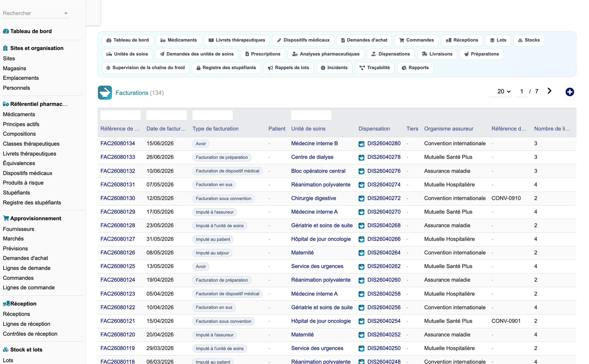Open Traçabilité tab

[x=375, y=68]
